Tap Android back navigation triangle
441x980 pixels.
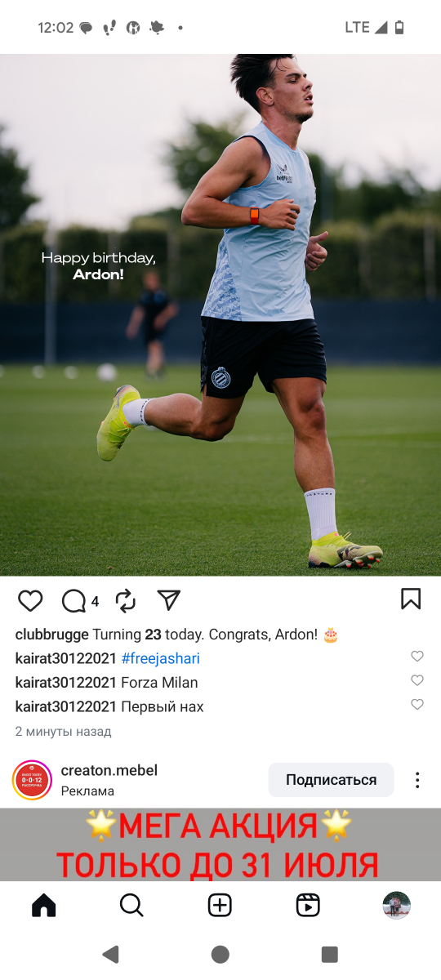110,954
